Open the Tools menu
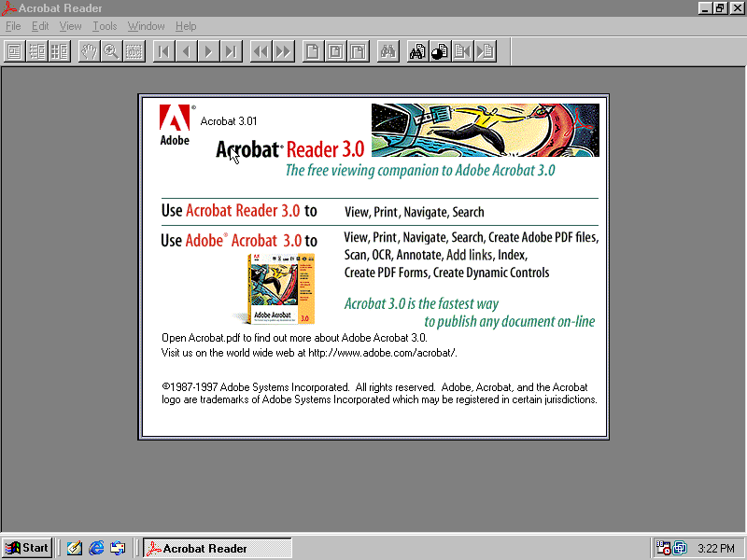747x560 pixels. (105, 26)
